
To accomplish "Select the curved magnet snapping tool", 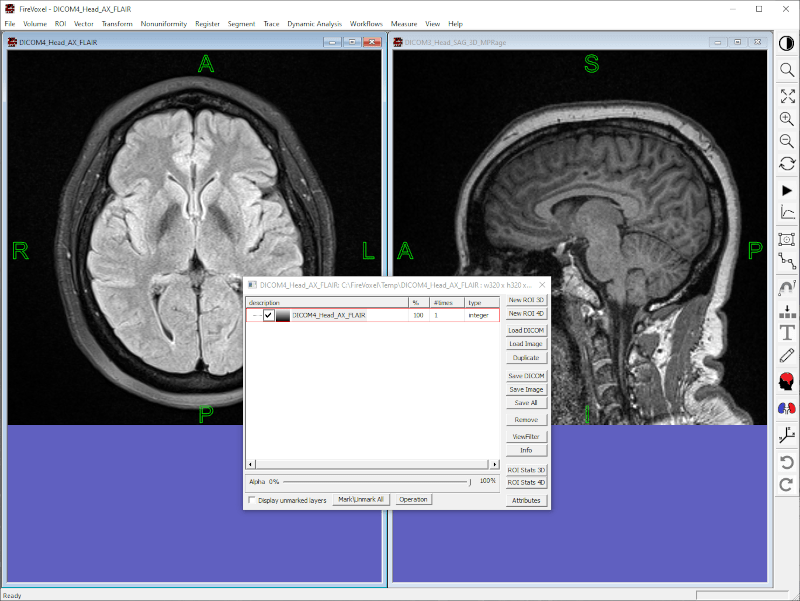I will point(787,287).
